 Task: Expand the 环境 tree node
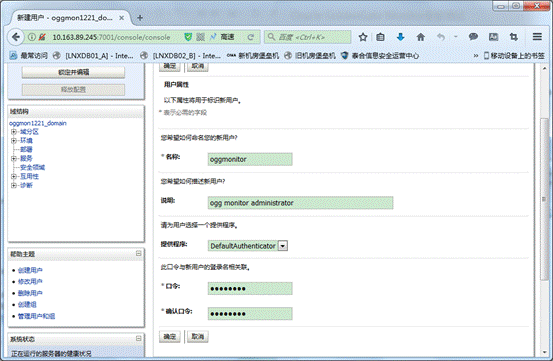pos(13,141)
